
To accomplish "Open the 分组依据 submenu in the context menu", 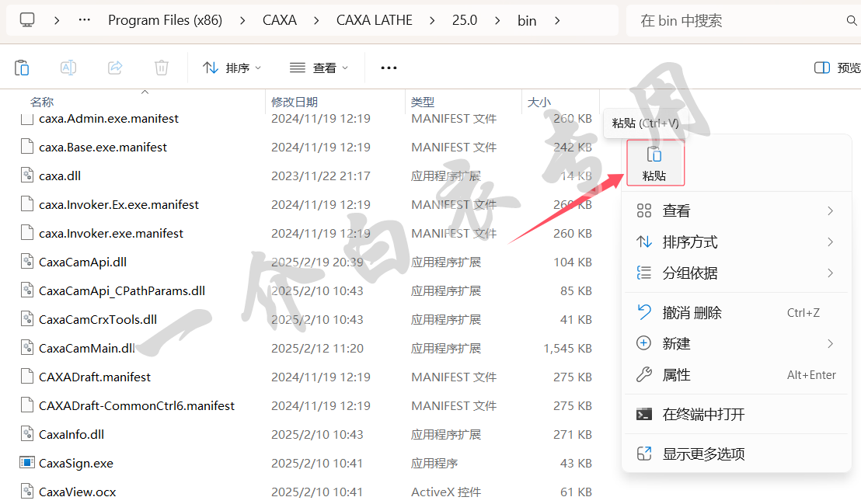I will 737,273.
